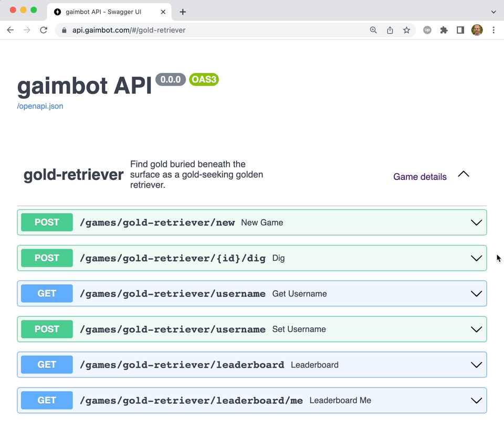Click the share page icon
Screen dimensions: 504x428
[x=390, y=30]
